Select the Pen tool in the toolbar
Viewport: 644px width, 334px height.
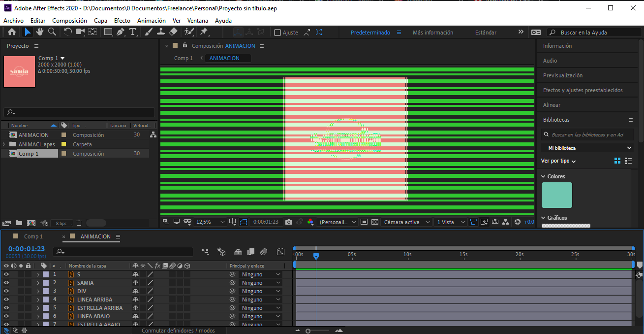(121, 33)
